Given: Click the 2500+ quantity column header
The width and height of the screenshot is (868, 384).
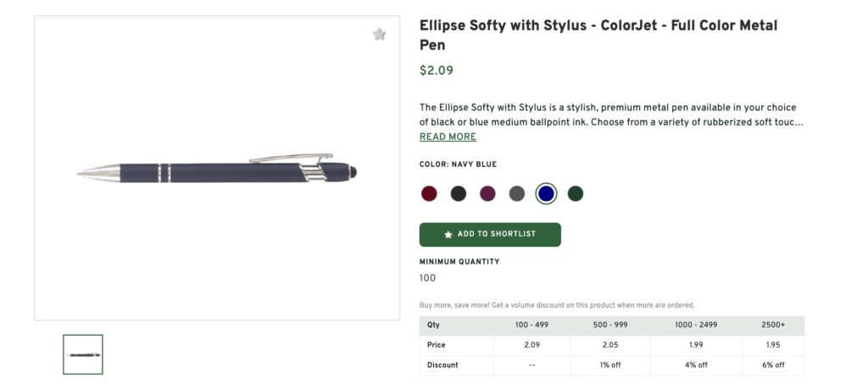Looking at the screenshot, I should (773, 325).
